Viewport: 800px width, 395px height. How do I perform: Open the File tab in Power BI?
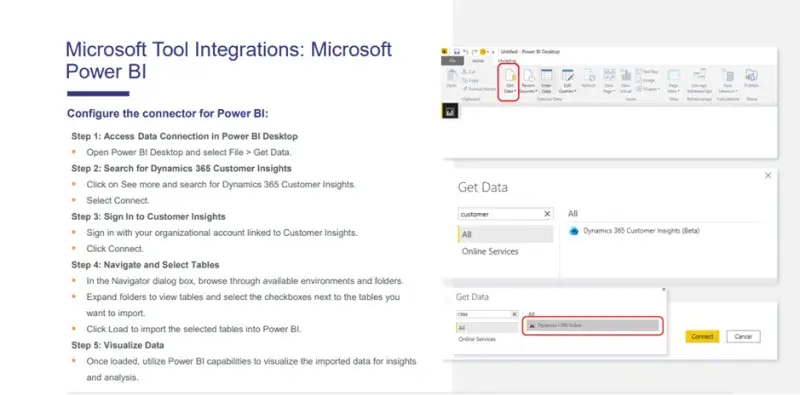(x=453, y=61)
